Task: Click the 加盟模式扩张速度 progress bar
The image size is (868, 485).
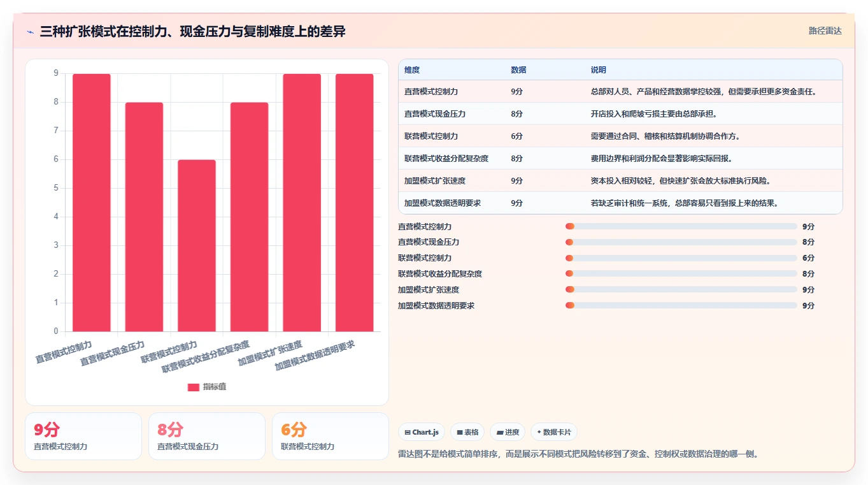Action: point(681,289)
